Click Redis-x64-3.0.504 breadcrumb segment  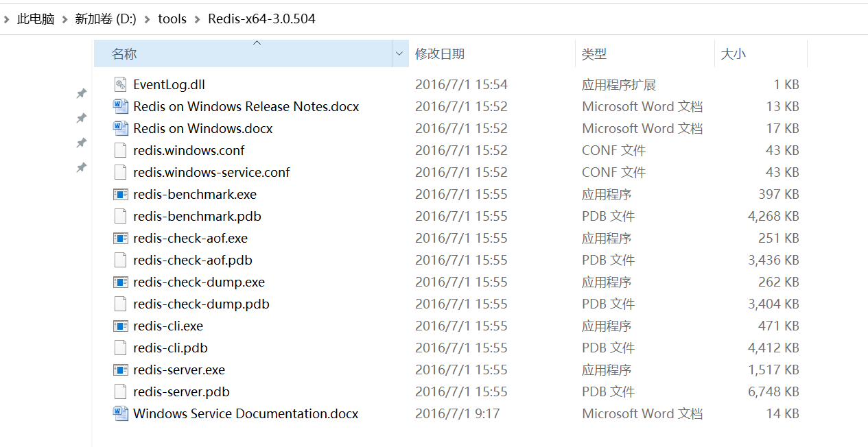[261, 19]
